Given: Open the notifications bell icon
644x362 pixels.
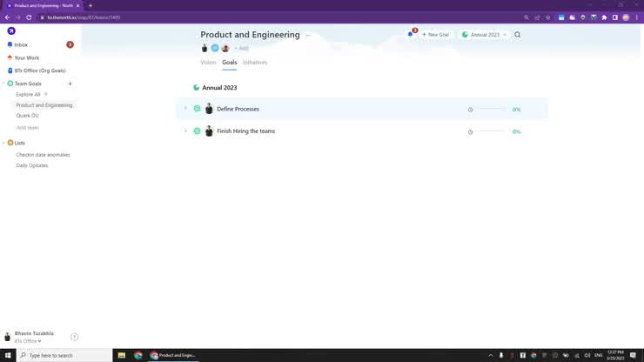Looking at the screenshot, I should point(411,34).
